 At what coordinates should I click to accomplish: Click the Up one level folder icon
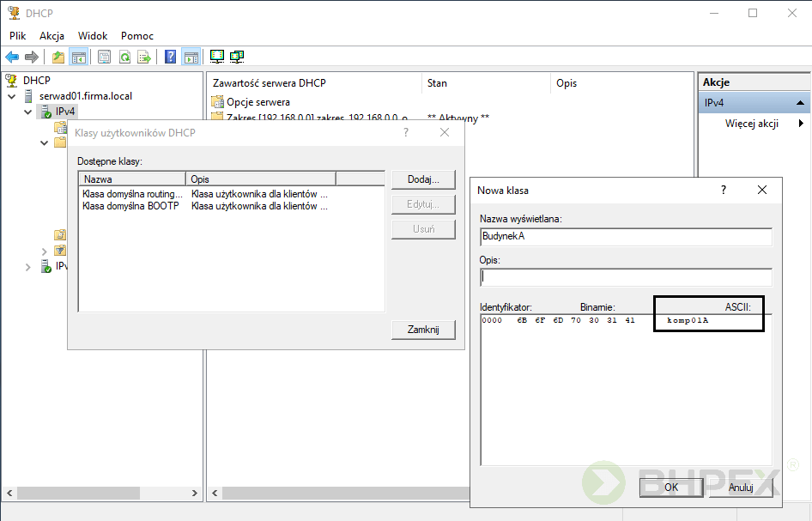tap(58, 58)
